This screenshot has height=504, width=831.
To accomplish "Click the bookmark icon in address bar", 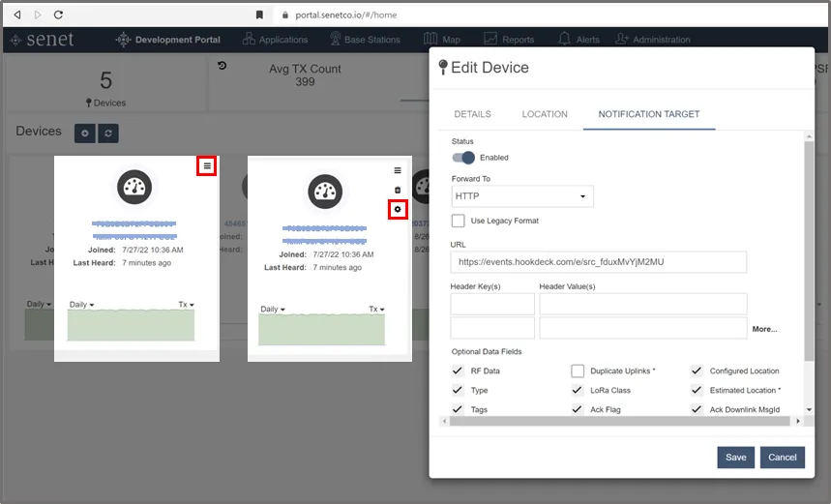I will (259, 15).
